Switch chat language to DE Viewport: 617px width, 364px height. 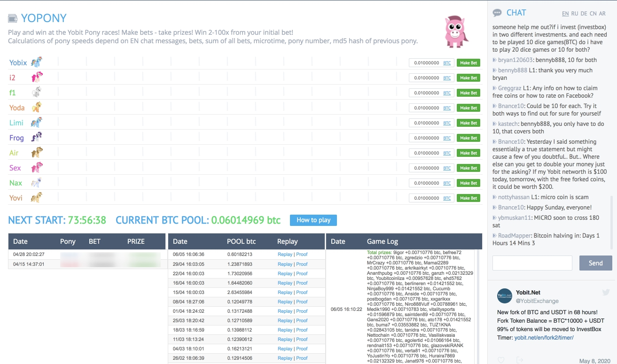tap(584, 14)
